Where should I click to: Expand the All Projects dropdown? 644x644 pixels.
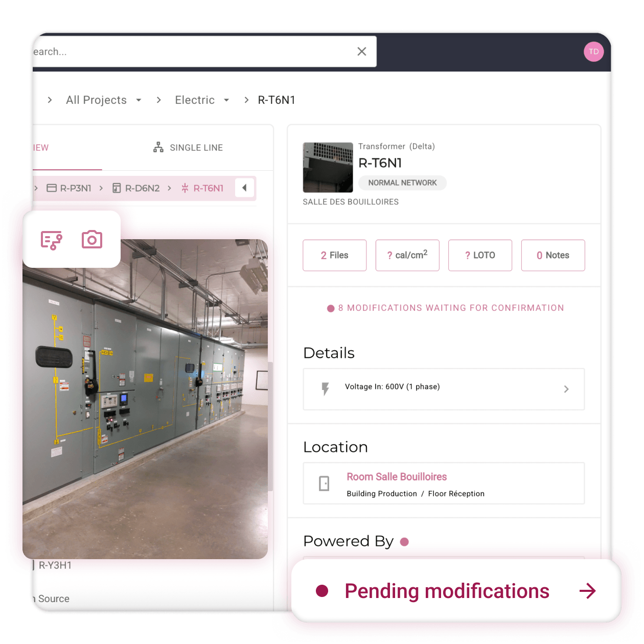point(139,100)
